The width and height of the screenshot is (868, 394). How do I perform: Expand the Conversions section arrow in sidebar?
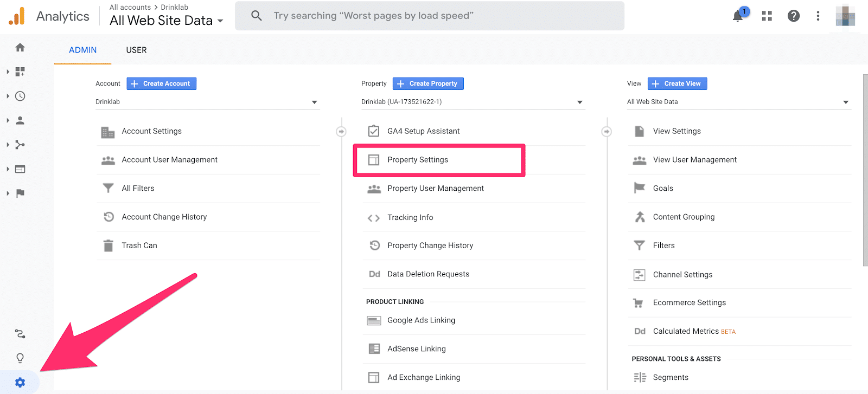(8, 193)
